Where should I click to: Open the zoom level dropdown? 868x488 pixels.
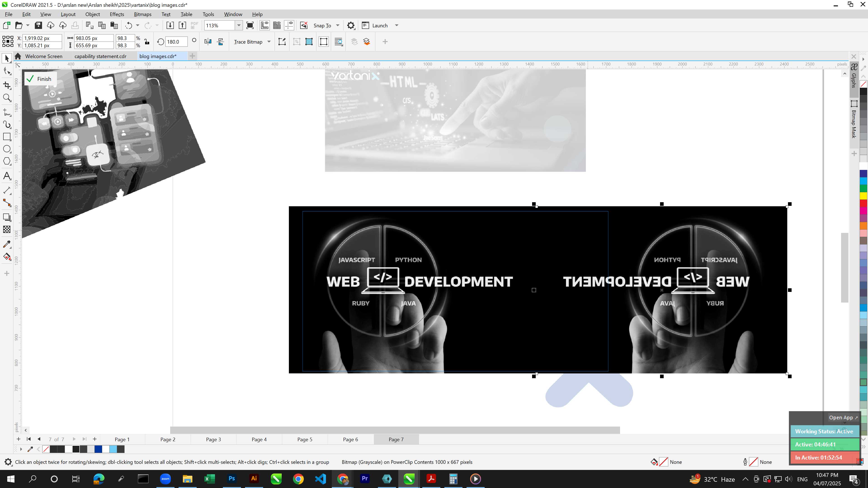(239, 26)
